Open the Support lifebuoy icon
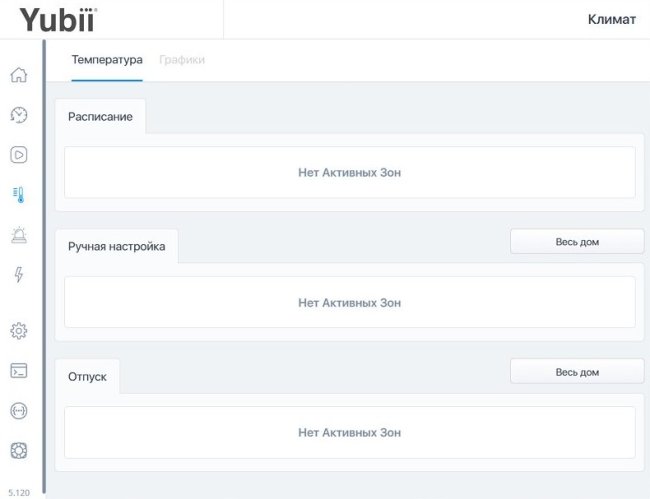 18,450
